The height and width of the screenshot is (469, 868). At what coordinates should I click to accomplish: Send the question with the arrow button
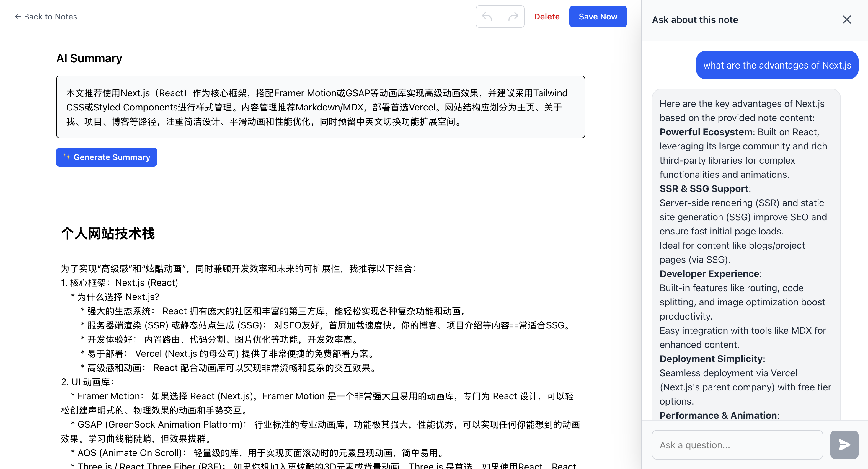[x=844, y=445]
